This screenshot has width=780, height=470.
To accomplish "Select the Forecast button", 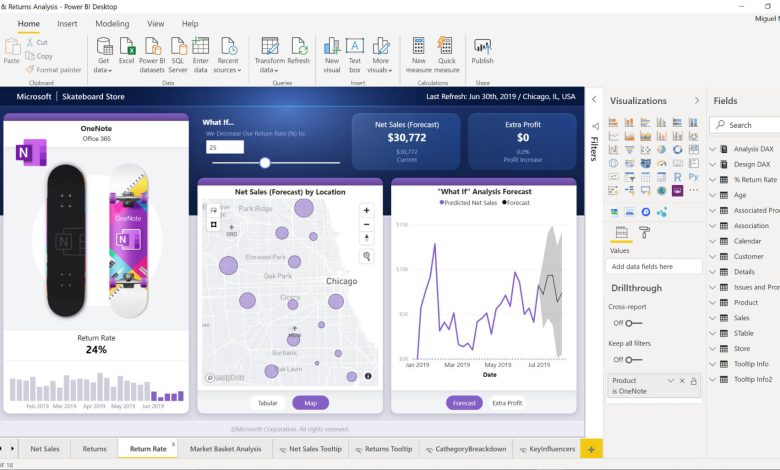I will (x=464, y=403).
